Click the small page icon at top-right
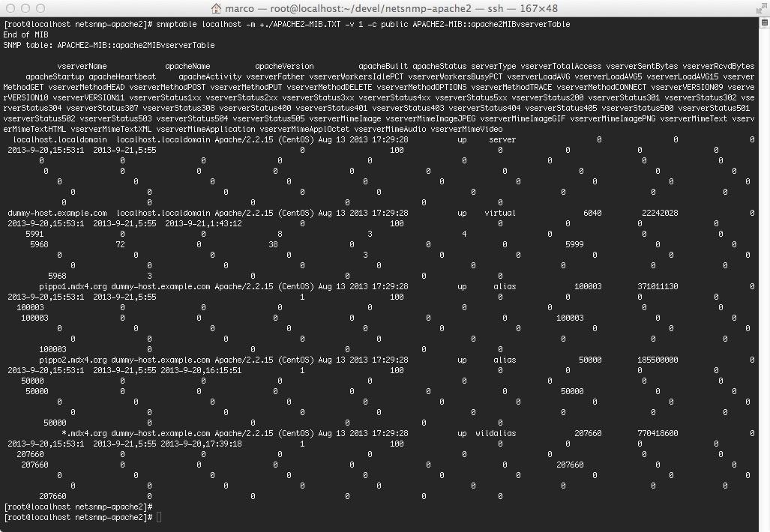 761,8
